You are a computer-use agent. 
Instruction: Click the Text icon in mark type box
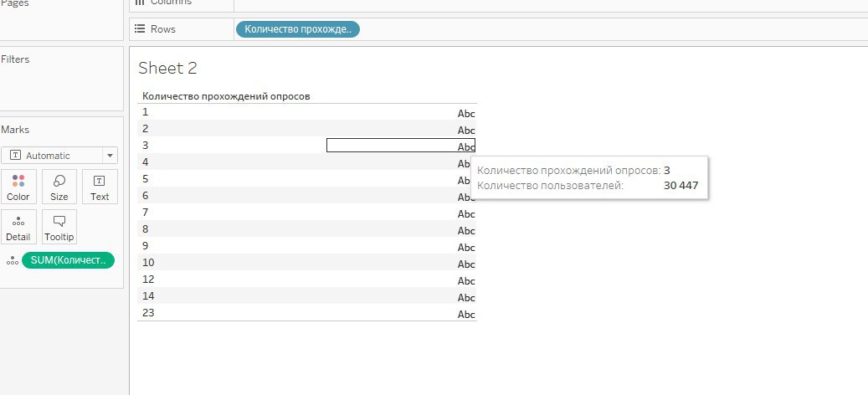point(15,156)
